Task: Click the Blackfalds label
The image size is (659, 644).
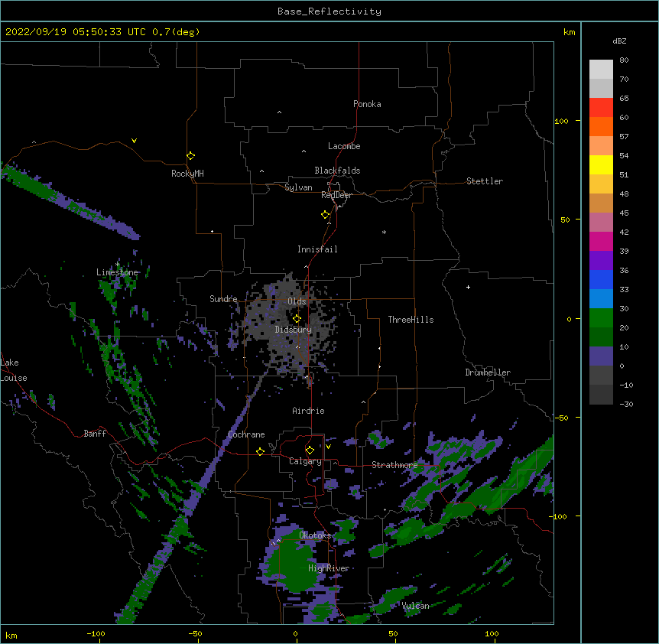Action: click(337, 171)
